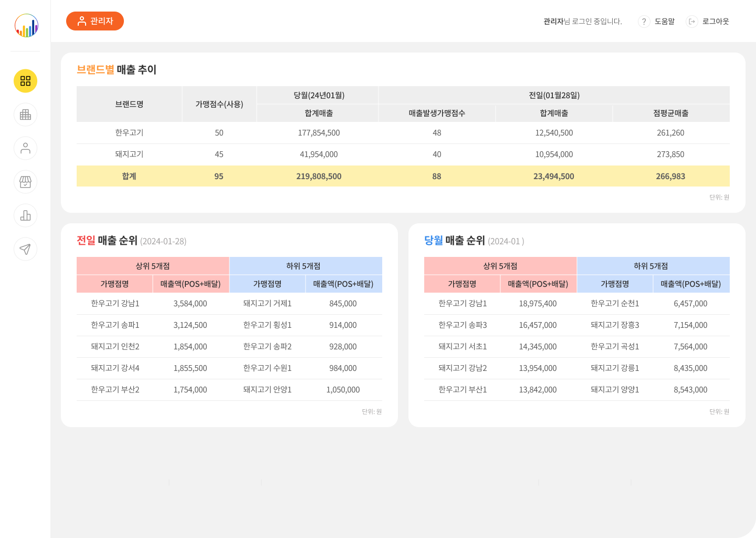Click the 도움말 help link
Screen dimensions: 756x538
tap(665, 22)
